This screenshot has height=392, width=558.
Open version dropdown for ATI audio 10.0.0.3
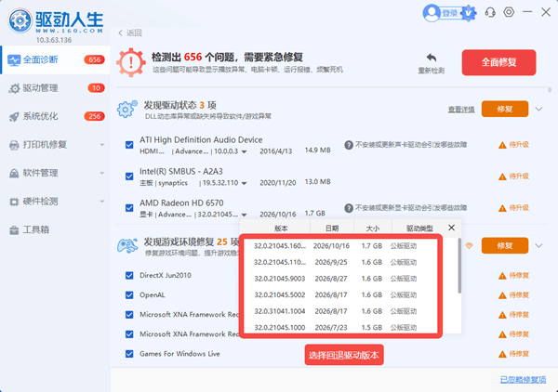[x=244, y=151]
